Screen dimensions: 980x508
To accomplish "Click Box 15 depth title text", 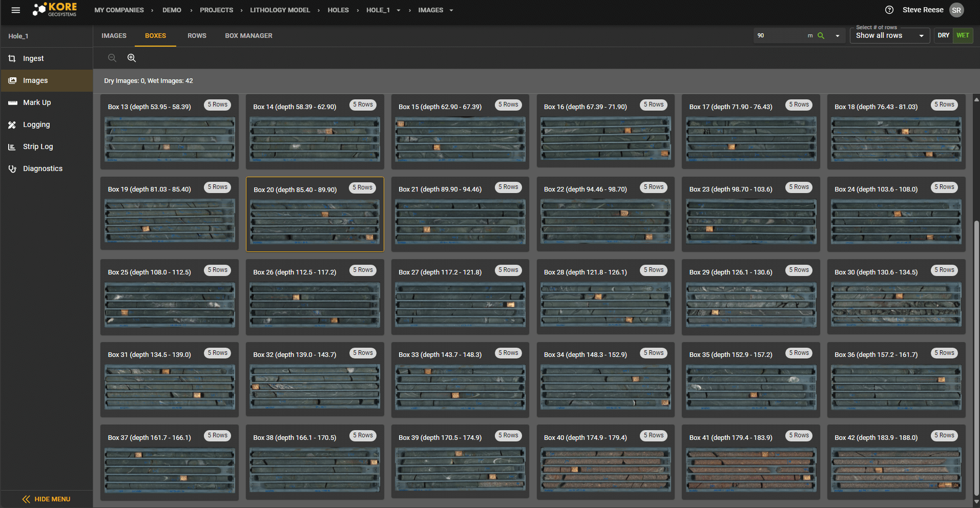I will (440, 107).
